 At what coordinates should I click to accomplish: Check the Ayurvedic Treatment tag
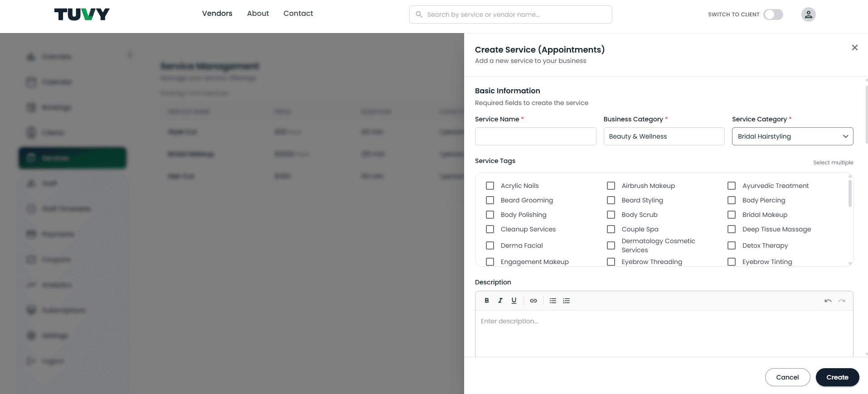click(x=732, y=186)
